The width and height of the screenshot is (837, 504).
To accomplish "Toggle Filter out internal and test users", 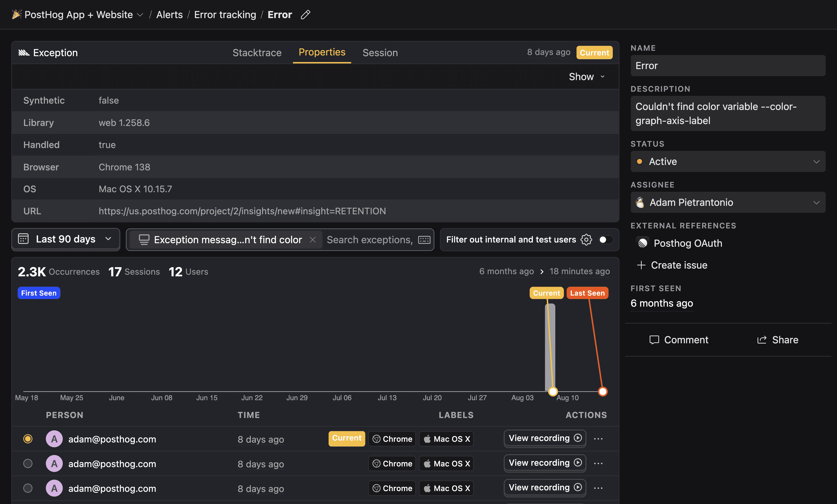I will coord(606,240).
